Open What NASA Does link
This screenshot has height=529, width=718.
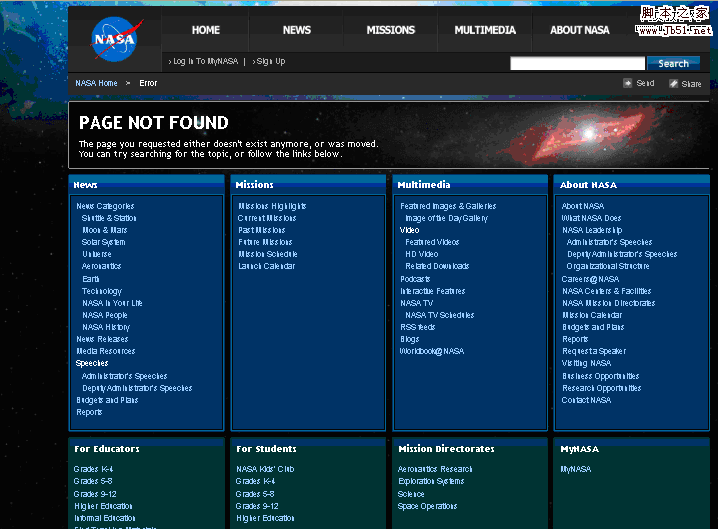(x=591, y=218)
